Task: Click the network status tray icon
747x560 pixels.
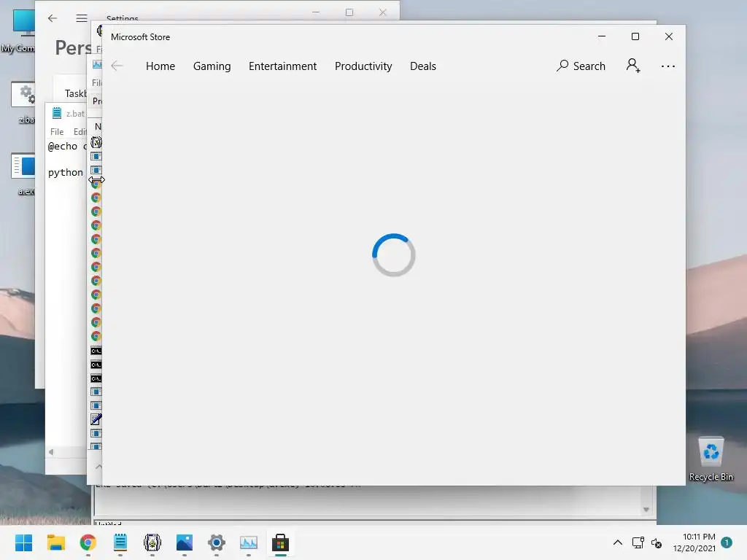Action: pos(638,542)
